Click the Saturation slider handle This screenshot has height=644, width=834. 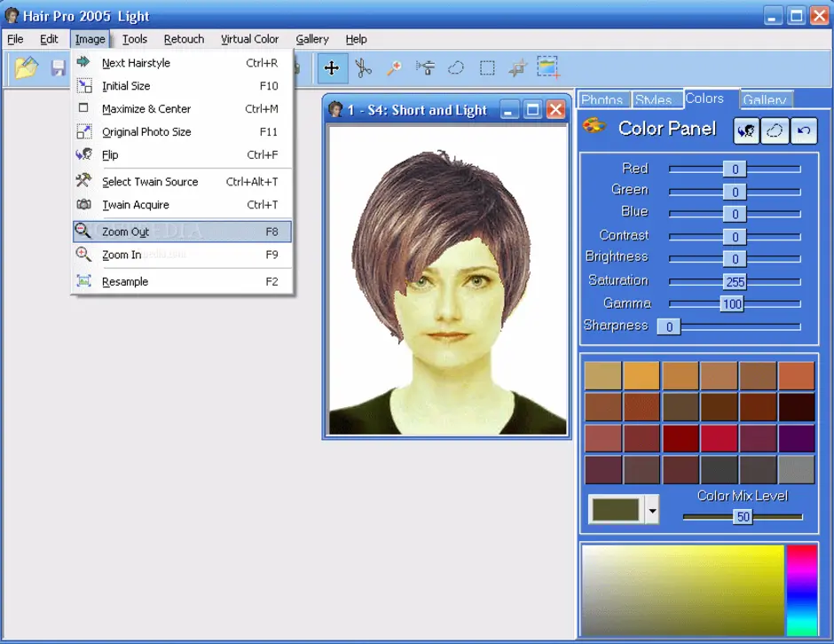(x=735, y=282)
